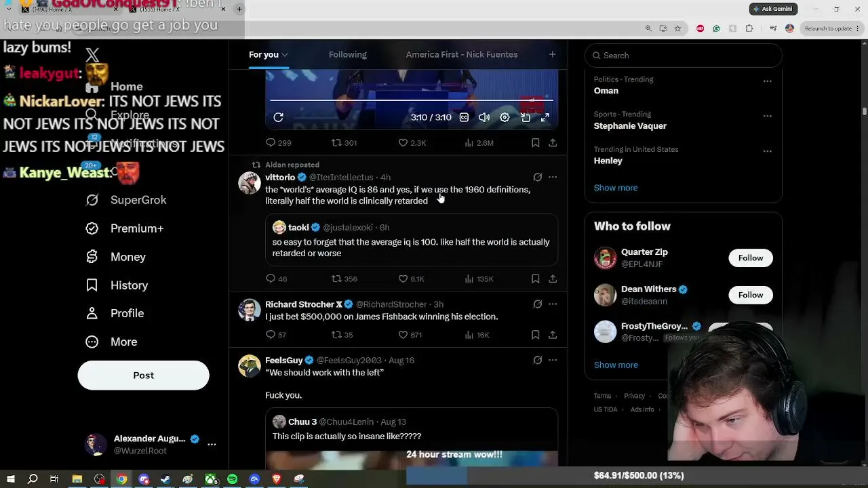Open Windows Start menu
The width and height of the screenshot is (868, 488).
(x=10, y=479)
